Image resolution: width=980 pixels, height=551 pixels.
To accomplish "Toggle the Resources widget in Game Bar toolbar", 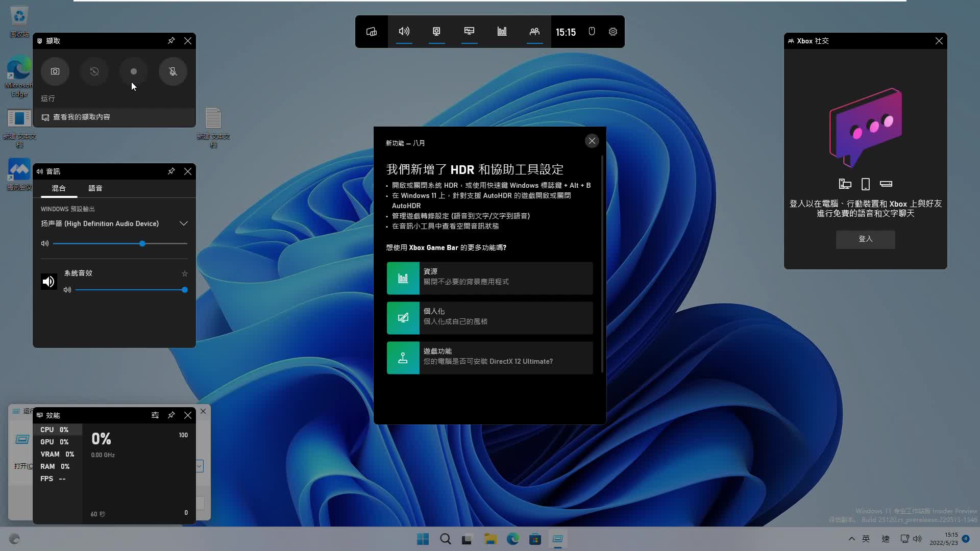I will pyautogui.click(x=502, y=32).
